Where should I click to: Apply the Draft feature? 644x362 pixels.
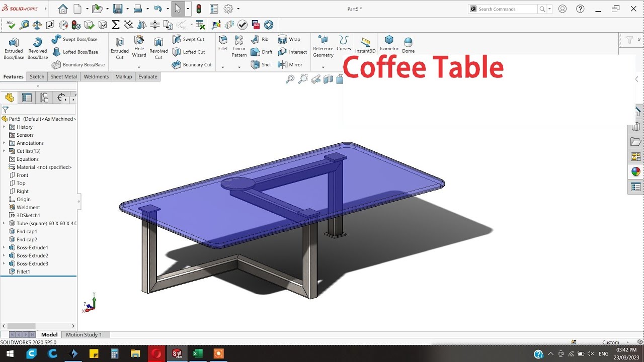pyautogui.click(x=261, y=52)
